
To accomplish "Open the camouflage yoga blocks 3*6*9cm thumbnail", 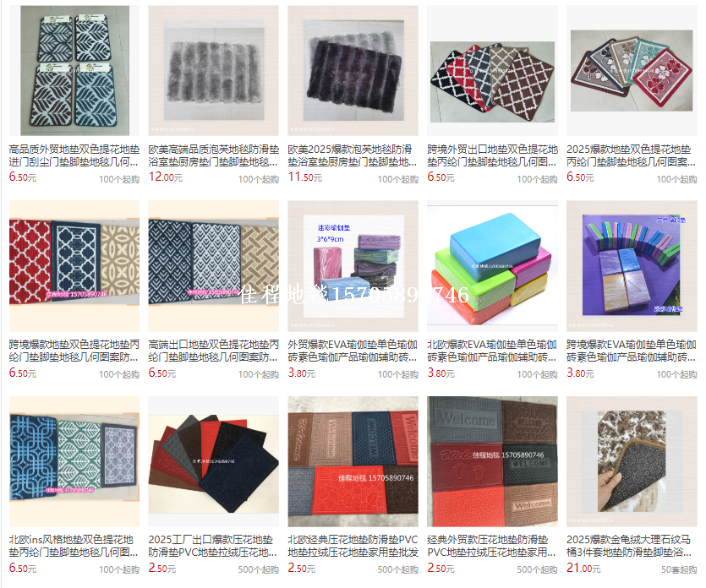I will [x=353, y=266].
